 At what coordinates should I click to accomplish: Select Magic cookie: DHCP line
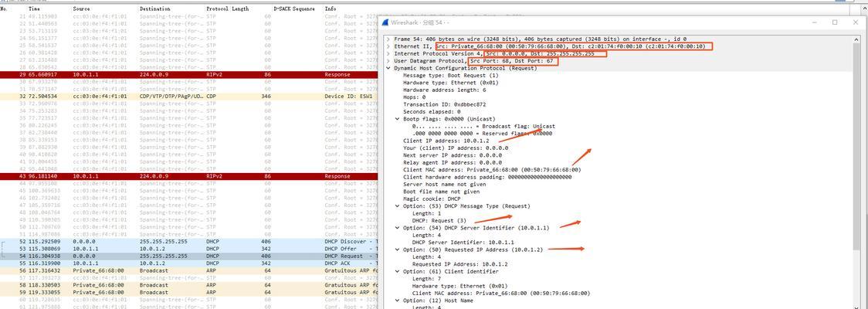click(432, 199)
